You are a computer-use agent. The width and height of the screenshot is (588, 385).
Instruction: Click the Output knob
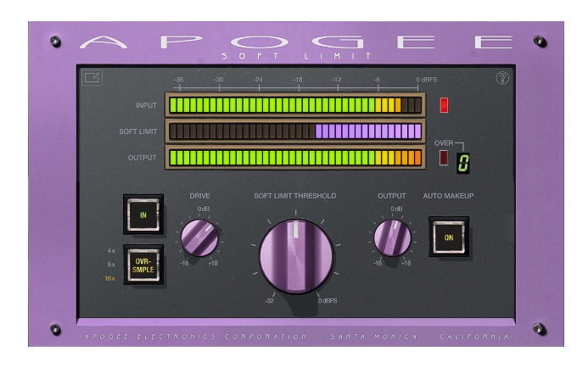[392, 238]
